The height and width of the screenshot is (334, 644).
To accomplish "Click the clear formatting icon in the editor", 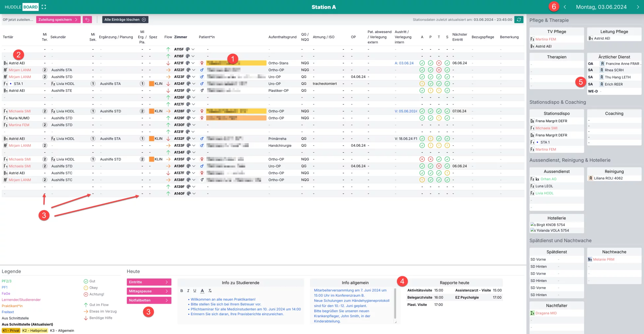I will 210,291.
